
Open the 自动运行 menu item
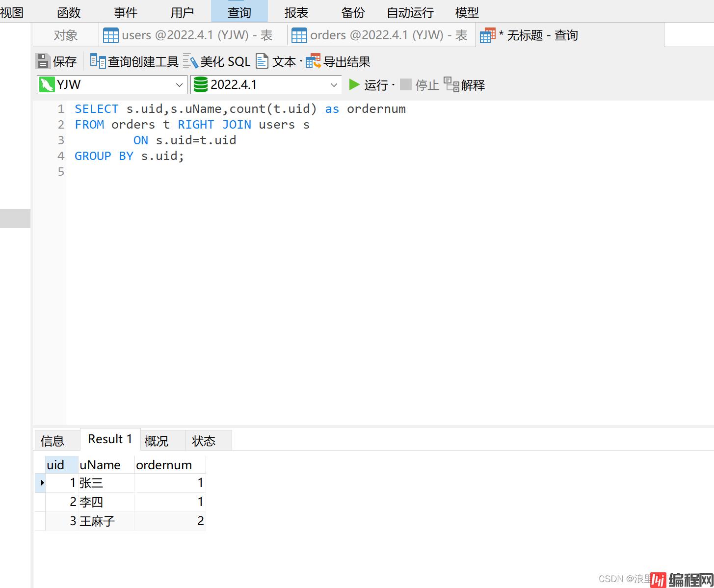pyautogui.click(x=410, y=13)
